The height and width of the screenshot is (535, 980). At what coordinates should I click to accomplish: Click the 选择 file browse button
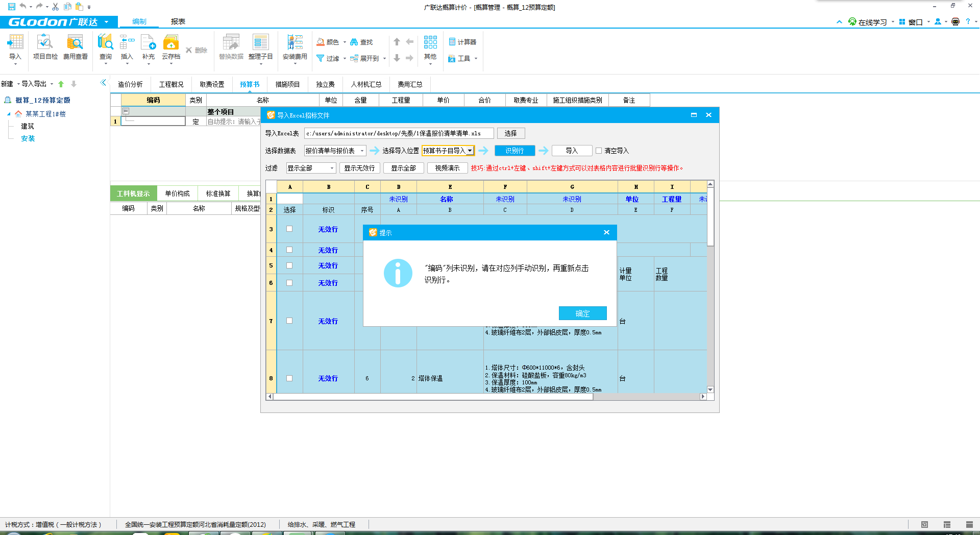511,133
